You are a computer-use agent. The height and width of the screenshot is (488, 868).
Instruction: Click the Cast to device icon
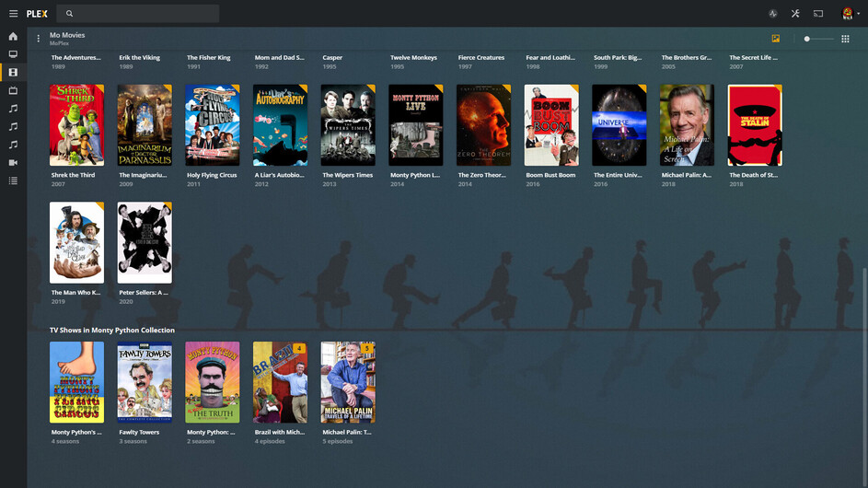click(x=818, y=13)
